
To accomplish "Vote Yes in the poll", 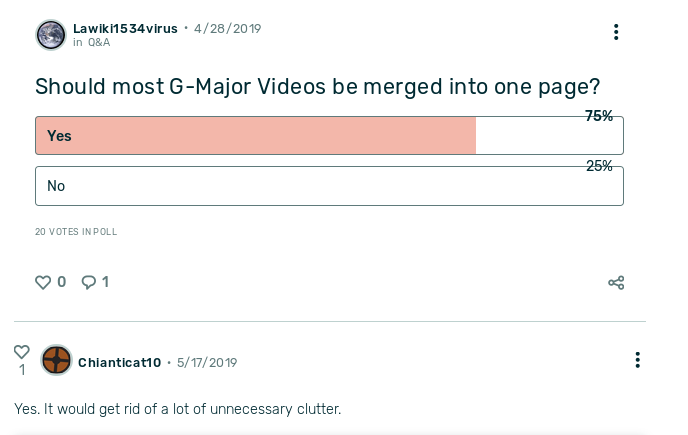I will tap(329, 136).
